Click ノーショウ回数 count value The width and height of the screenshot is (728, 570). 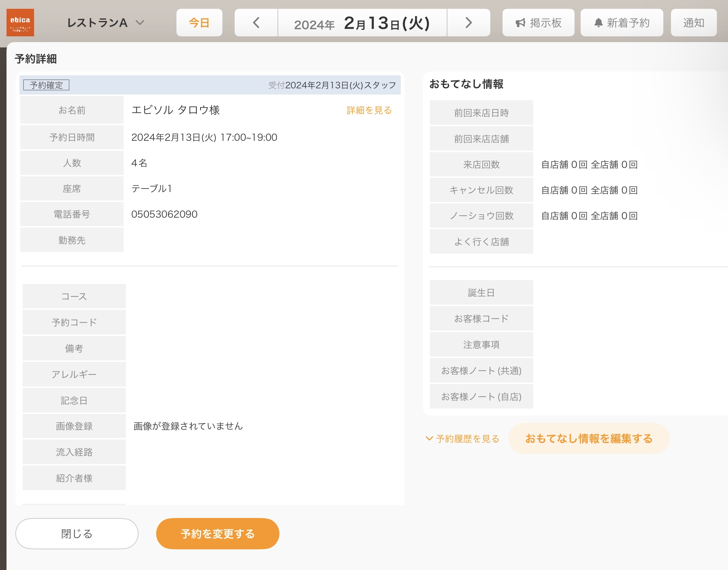click(x=589, y=216)
